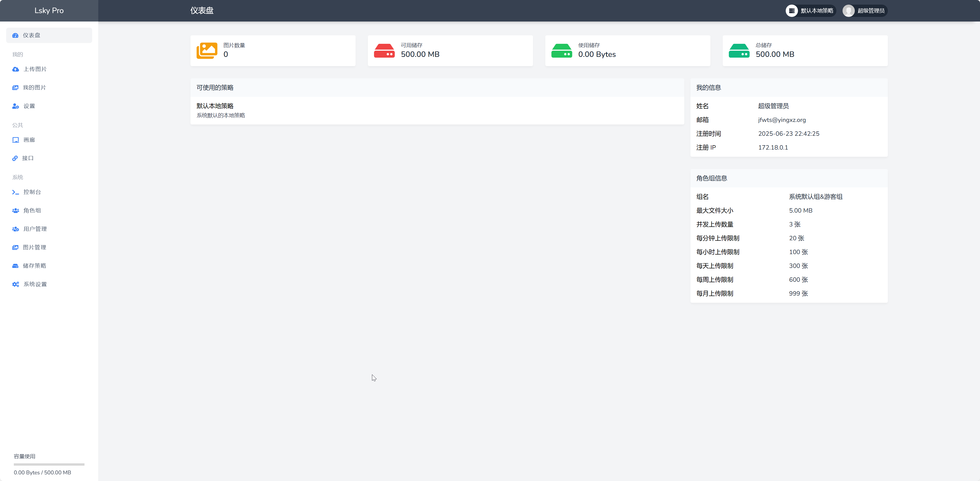Click the 总储存 500.00 MB value

(x=775, y=54)
